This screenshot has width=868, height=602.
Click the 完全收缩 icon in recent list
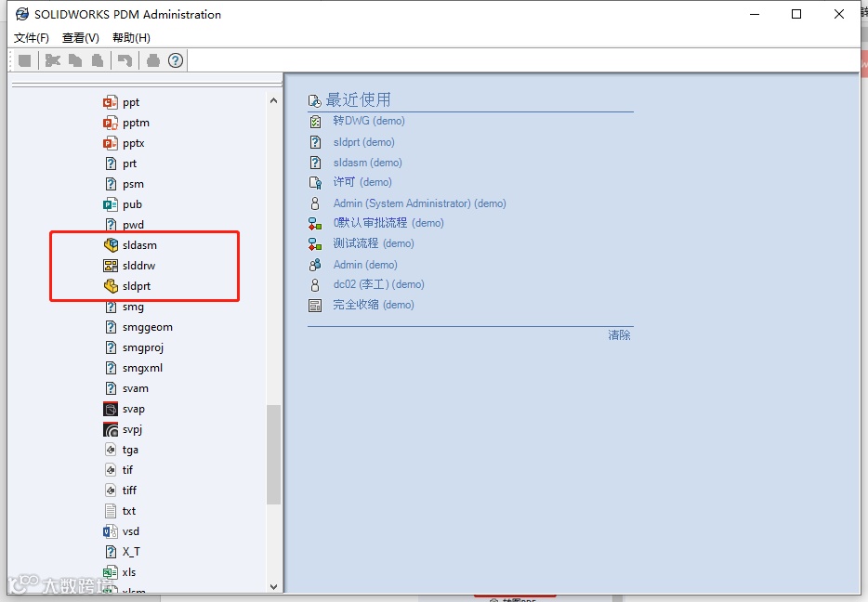click(315, 306)
